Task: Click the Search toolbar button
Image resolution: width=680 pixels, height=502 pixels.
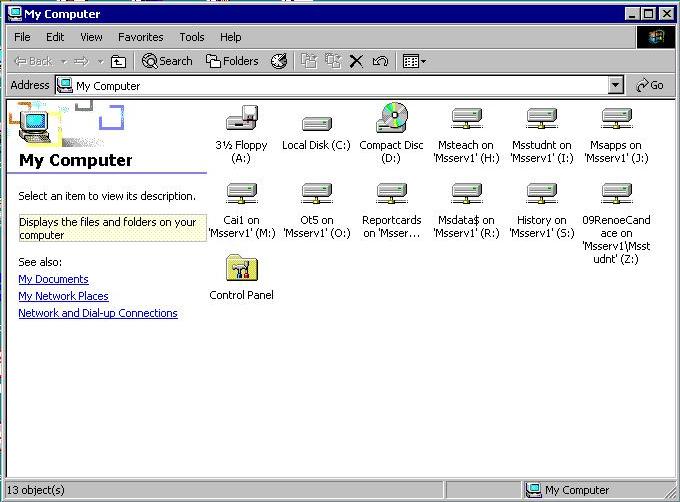Action: point(167,61)
